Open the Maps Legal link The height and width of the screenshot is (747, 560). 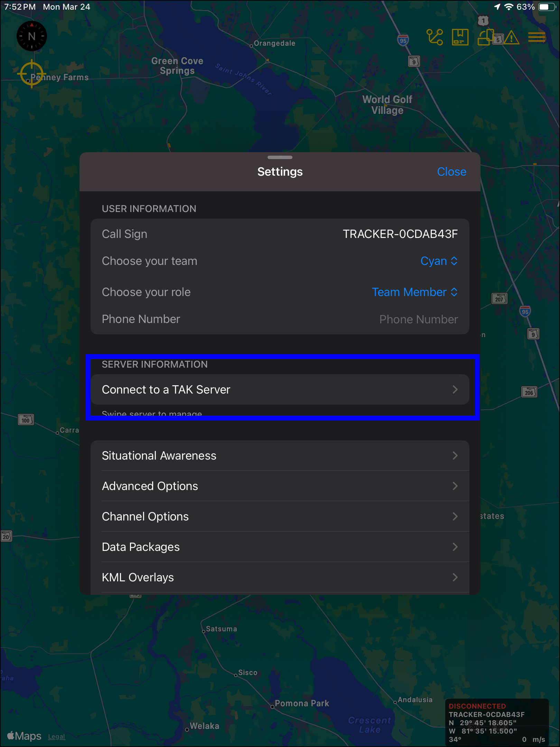(56, 737)
